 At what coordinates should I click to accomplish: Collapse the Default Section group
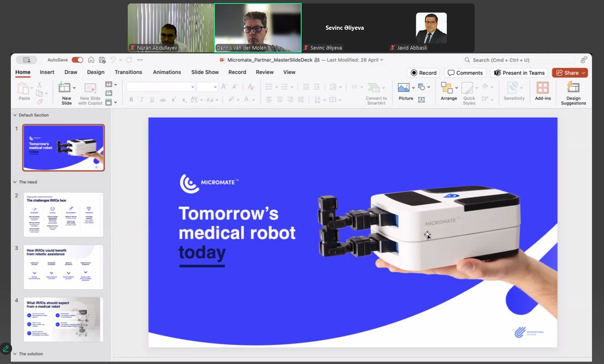(15, 115)
